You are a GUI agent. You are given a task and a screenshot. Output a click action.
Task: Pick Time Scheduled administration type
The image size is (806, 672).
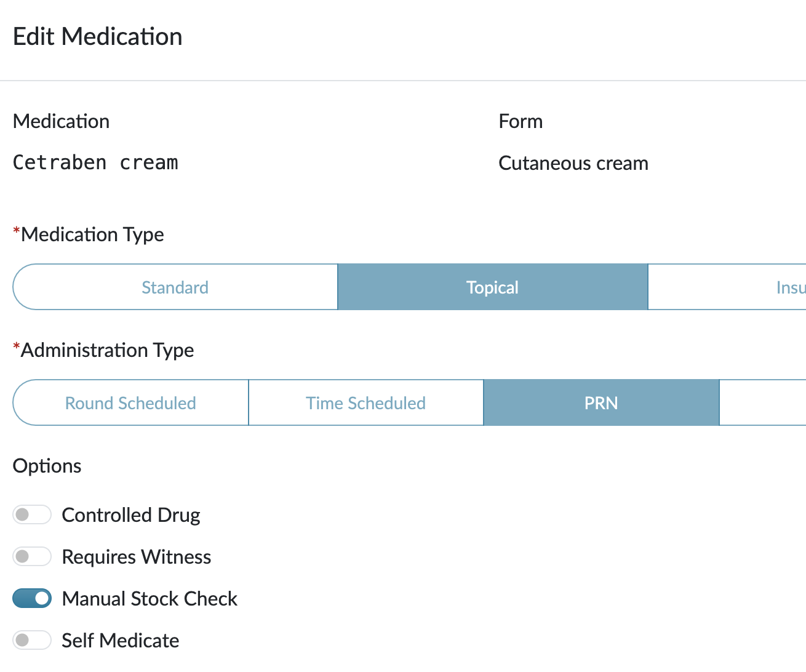coord(366,403)
